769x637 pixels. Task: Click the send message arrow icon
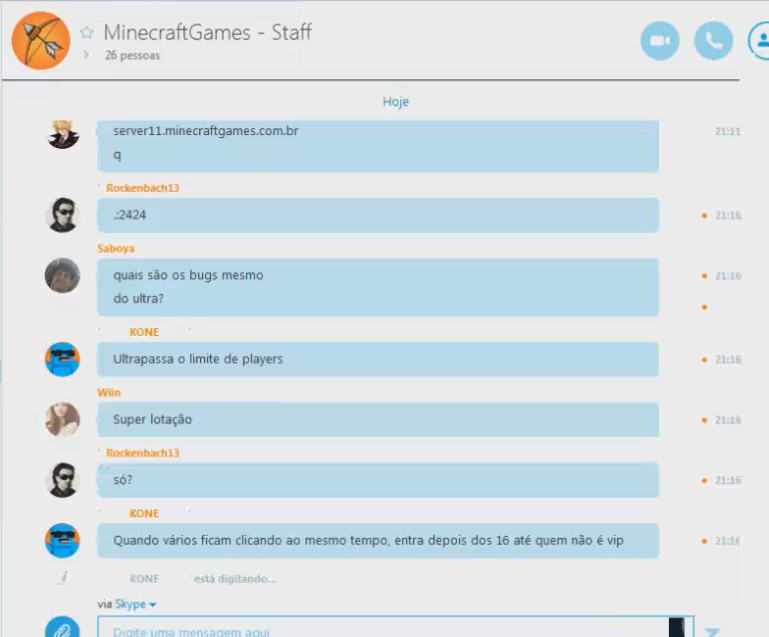(x=713, y=632)
